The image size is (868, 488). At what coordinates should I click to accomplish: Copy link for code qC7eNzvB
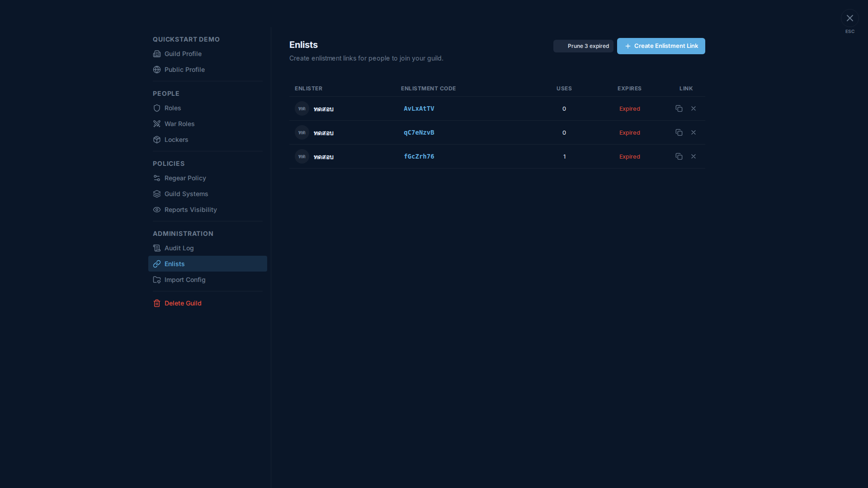click(679, 132)
